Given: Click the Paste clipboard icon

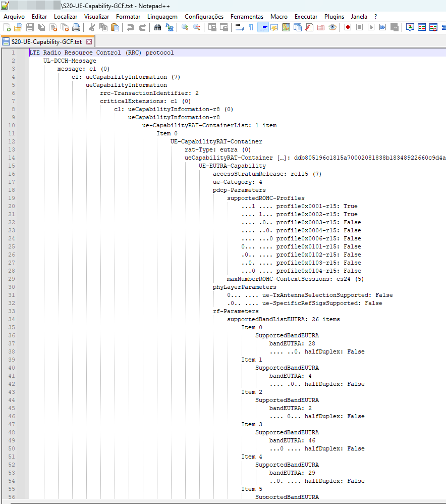Looking at the screenshot, I should click(115, 28).
